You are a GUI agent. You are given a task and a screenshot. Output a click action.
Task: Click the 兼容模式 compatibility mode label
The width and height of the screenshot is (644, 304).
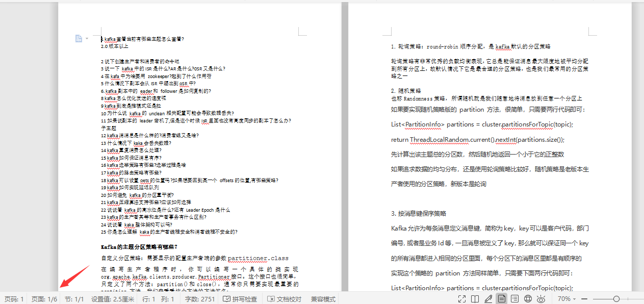(323, 299)
